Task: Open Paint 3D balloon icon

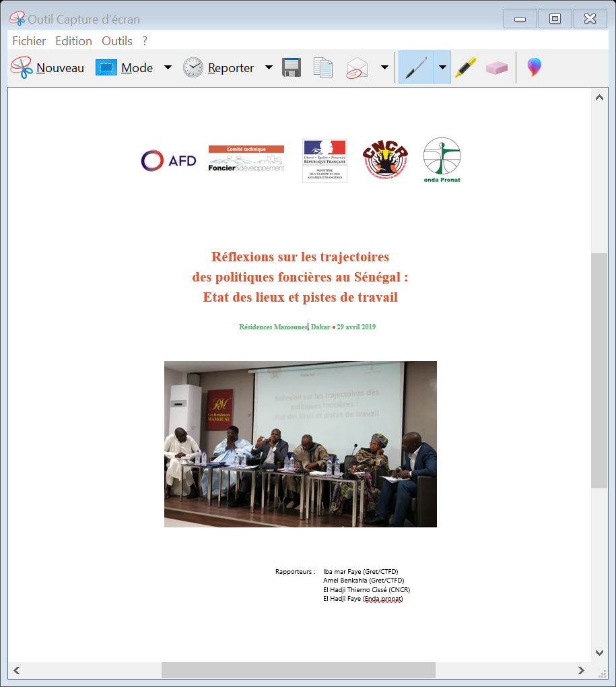Action: pos(534,67)
